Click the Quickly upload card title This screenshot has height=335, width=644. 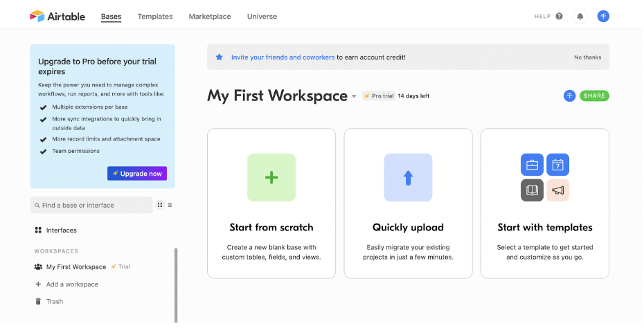(409, 228)
